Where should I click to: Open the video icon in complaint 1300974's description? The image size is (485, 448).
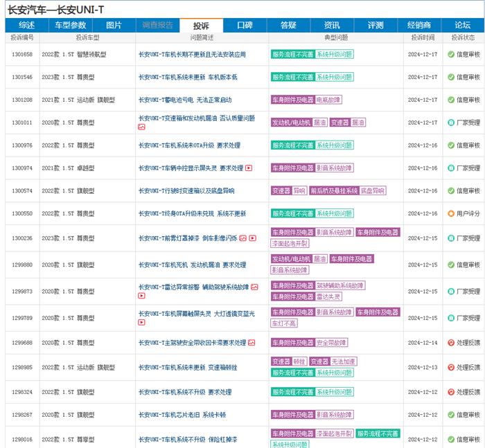[249, 168]
